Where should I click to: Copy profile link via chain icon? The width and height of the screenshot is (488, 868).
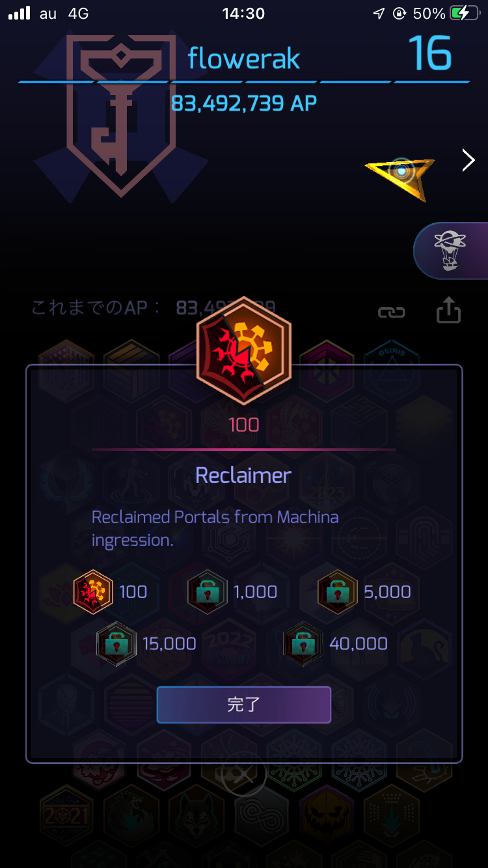coord(391,312)
